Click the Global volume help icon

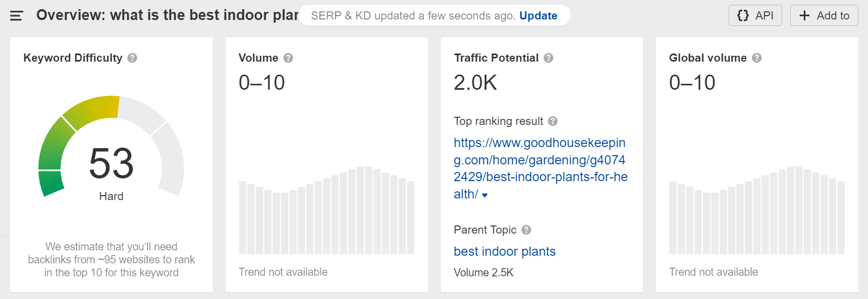point(757,58)
